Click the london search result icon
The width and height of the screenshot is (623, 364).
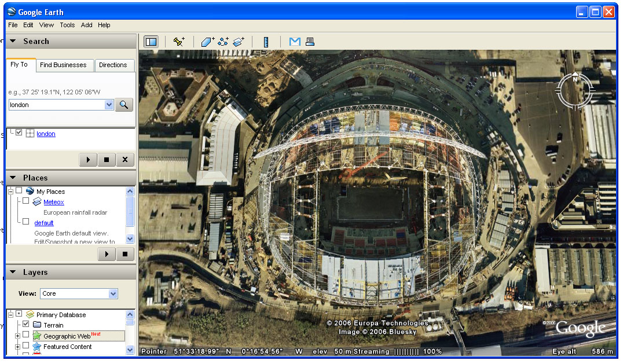(x=30, y=133)
